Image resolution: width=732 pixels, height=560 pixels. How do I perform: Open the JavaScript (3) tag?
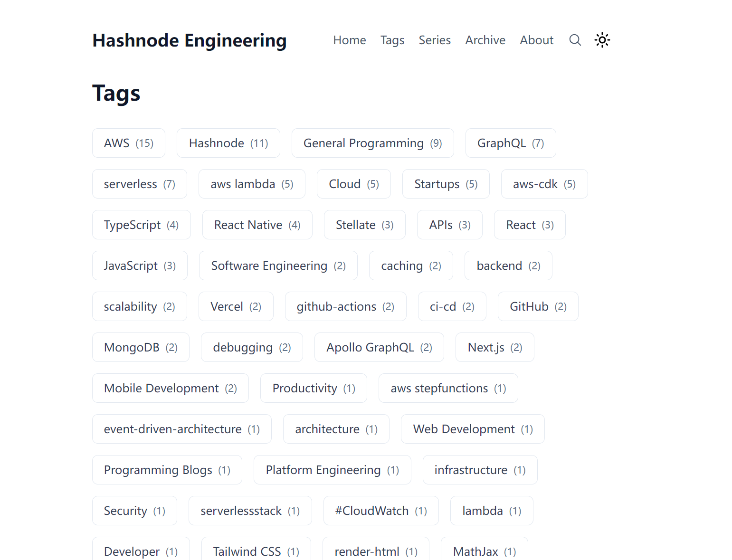pos(140,266)
